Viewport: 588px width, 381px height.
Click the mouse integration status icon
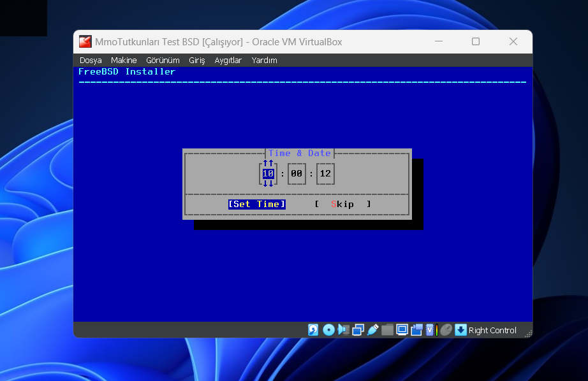(446, 330)
